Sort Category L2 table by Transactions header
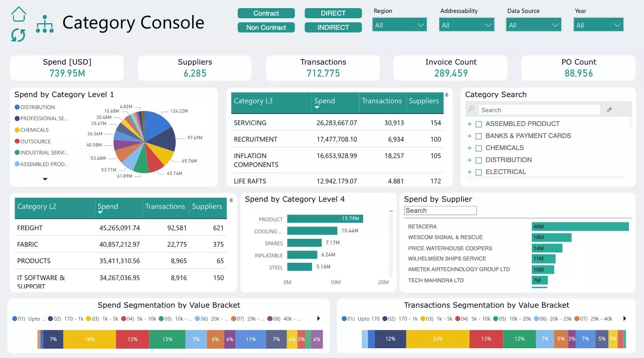Screen dimensions: 644x358 [x=165, y=207]
